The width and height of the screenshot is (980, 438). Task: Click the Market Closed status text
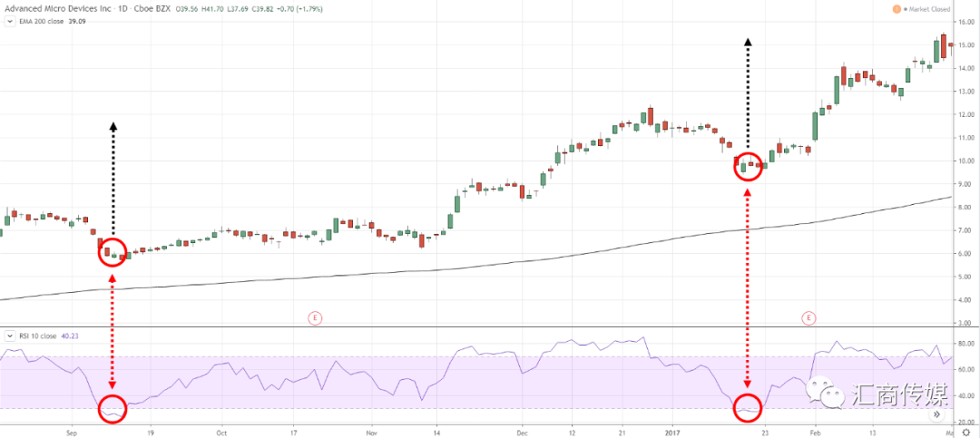(928, 9)
